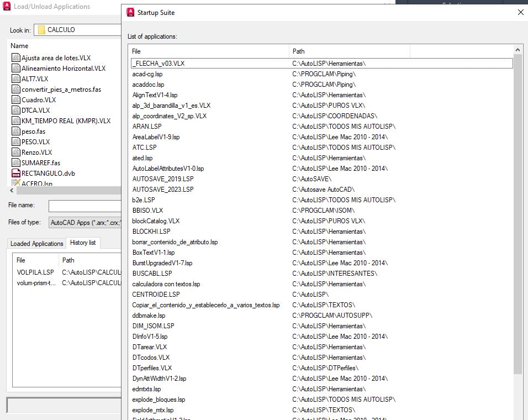The image size is (528, 420).
Task: Click the KM_TIEMPO REAL (KMPR).VLX file icon
Action: tap(16, 120)
